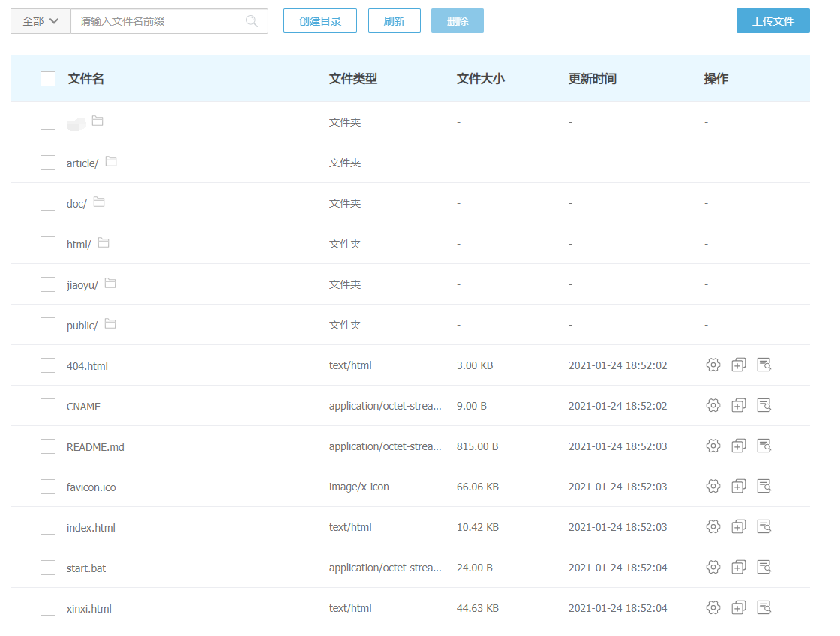Screen dimensions: 840x636
Task: Click the 刷新 refresh button
Action: (x=394, y=21)
